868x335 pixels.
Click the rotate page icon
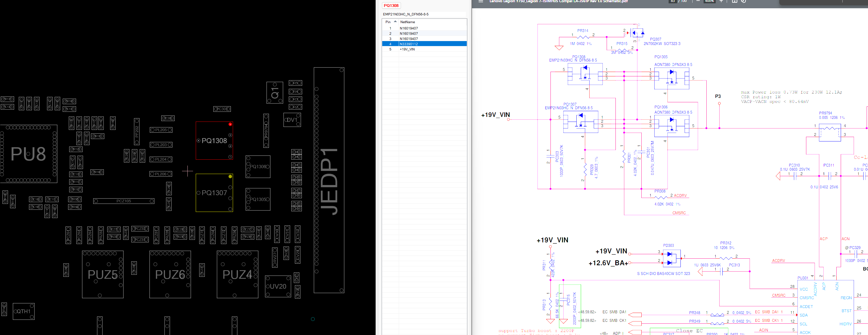tap(744, 1)
